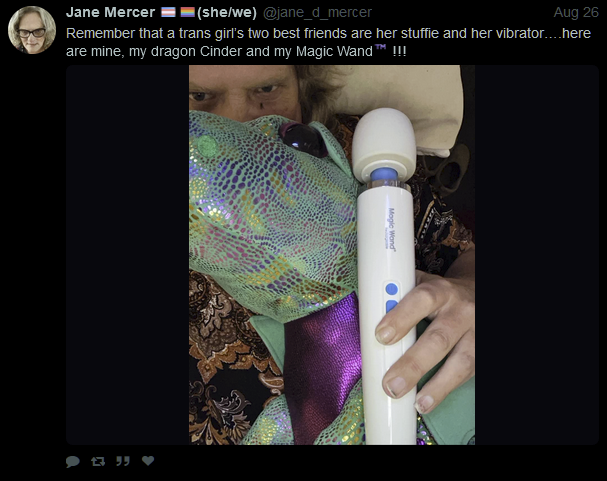Click the quote marks icon

(x=123, y=461)
